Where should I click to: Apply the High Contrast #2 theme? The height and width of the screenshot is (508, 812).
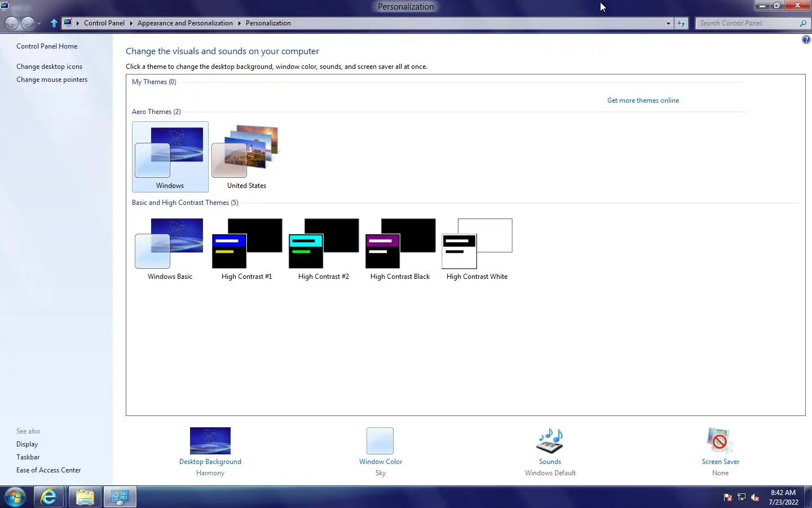pyautogui.click(x=324, y=248)
